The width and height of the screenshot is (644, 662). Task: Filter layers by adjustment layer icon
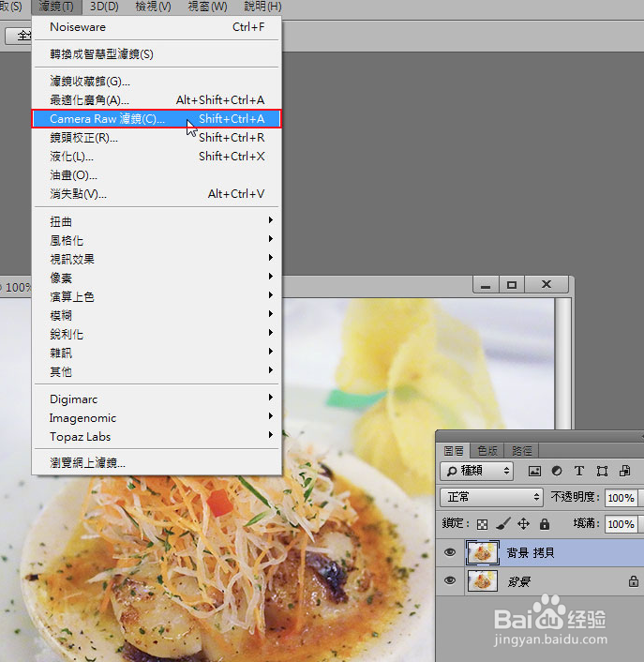(557, 471)
